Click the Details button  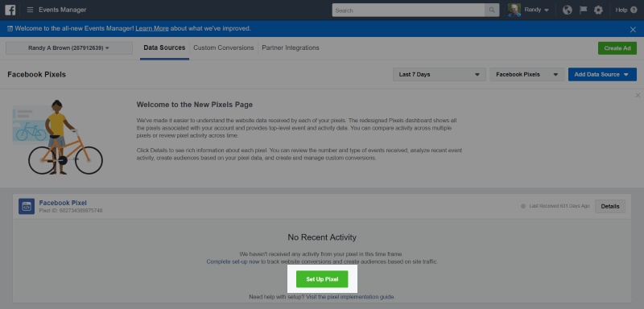pos(610,207)
